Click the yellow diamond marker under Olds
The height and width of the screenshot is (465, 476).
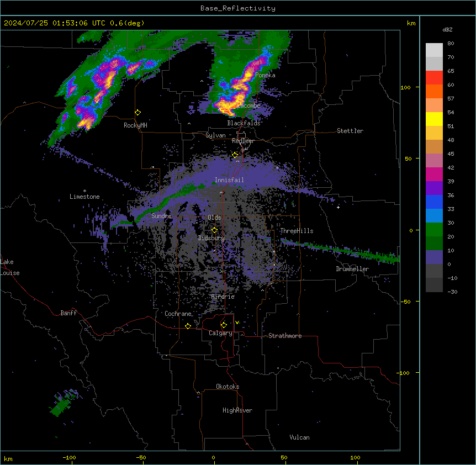pyautogui.click(x=214, y=230)
